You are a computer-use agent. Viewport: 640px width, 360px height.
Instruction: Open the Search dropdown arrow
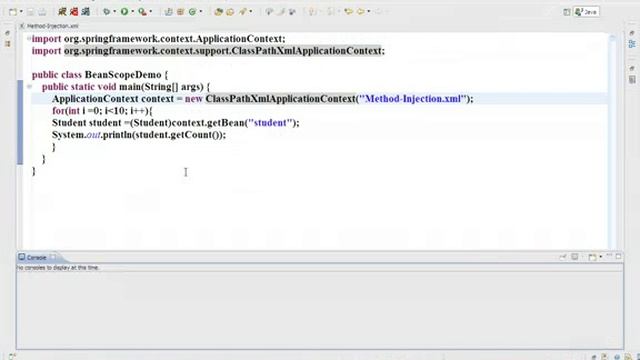251,12
